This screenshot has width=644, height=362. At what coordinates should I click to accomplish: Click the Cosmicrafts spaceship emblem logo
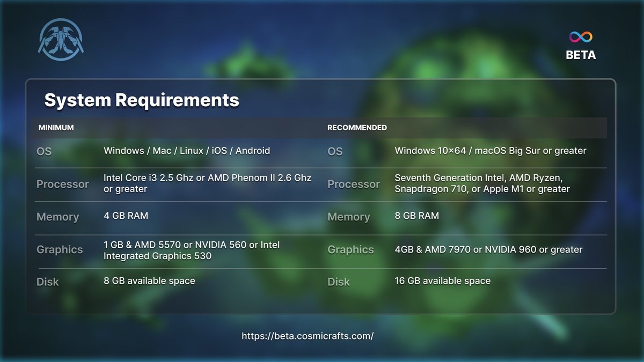click(61, 39)
